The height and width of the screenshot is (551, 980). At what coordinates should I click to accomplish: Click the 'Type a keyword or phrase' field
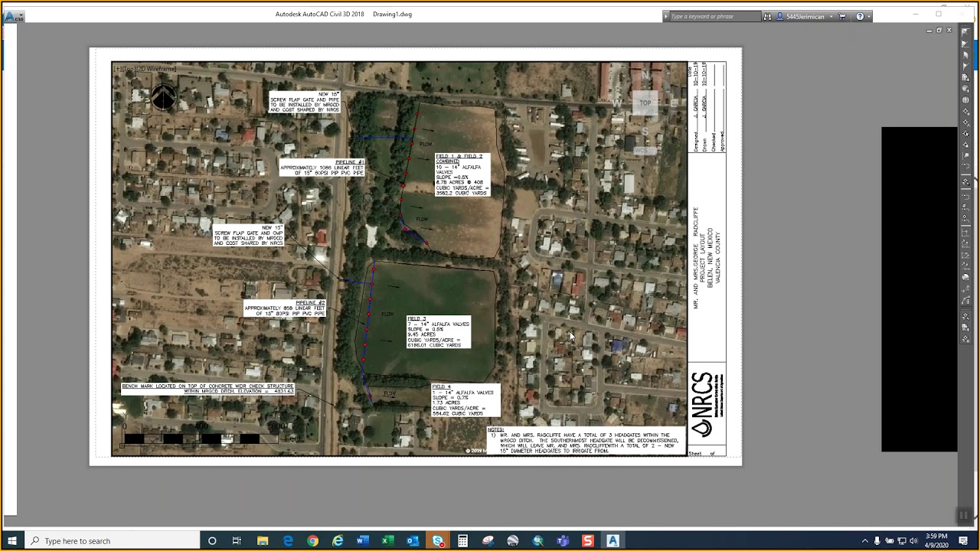point(715,16)
